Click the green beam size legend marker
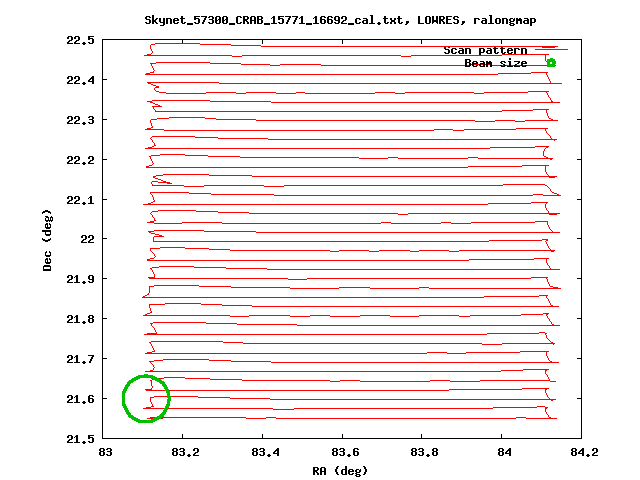Screen dimensions: 640x480 pos(551,63)
